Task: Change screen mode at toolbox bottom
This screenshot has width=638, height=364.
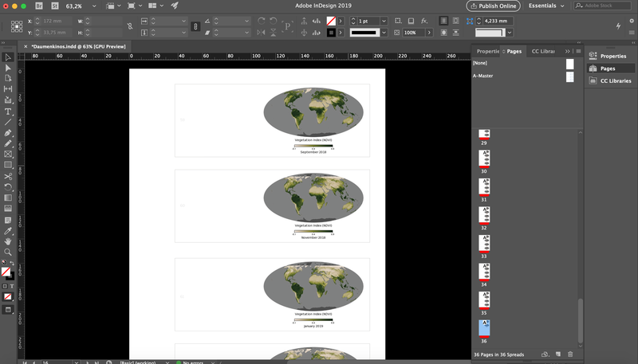Action: [x=8, y=310]
